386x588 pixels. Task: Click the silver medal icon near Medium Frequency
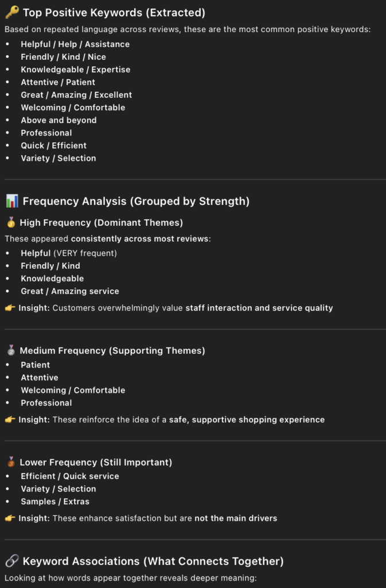(10, 350)
